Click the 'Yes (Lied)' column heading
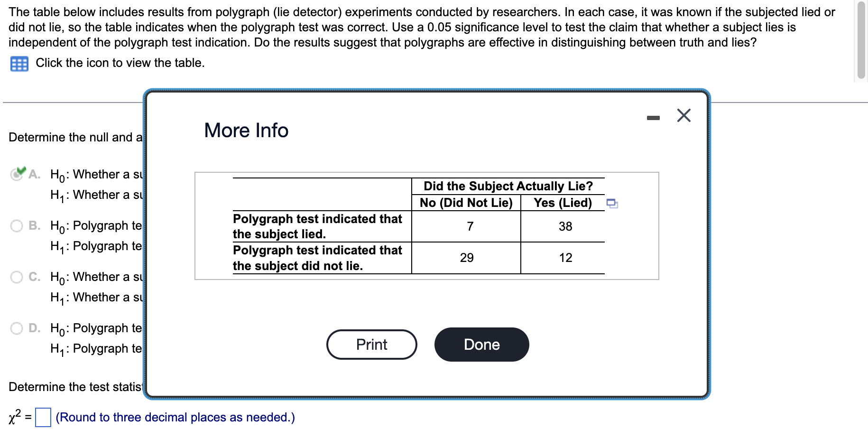The image size is (868, 448). (x=563, y=203)
